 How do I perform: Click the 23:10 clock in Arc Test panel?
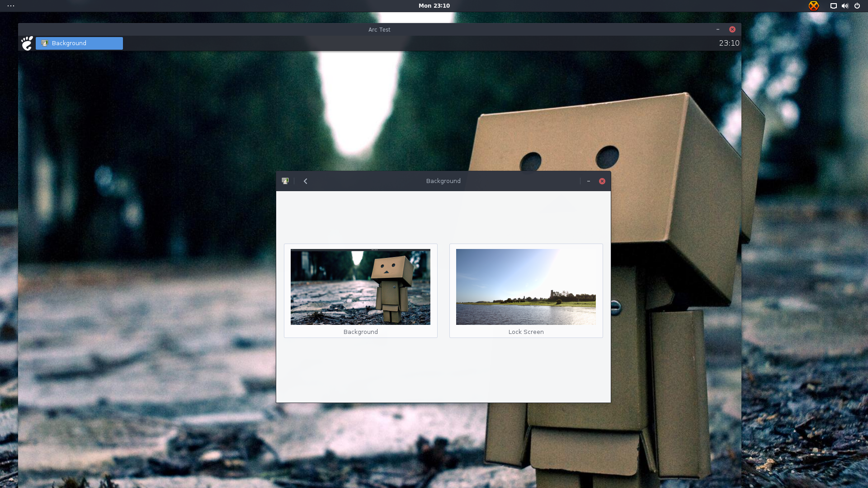click(729, 43)
